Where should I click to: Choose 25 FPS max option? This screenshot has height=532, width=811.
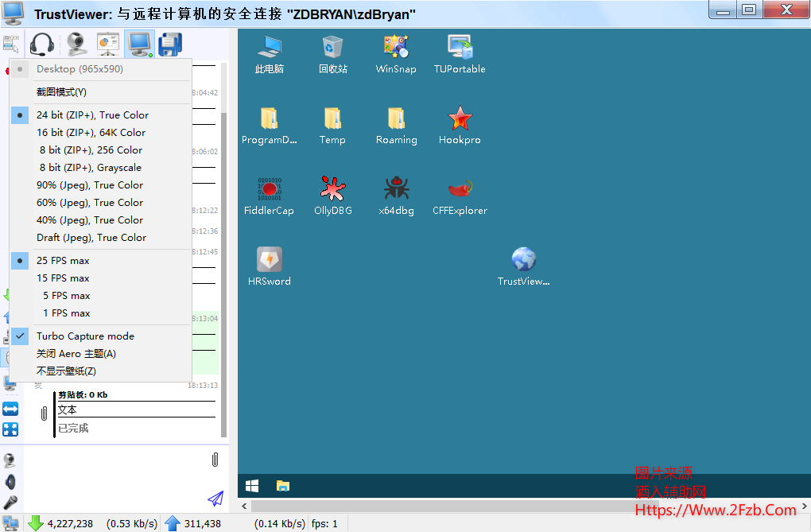tap(101, 261)
